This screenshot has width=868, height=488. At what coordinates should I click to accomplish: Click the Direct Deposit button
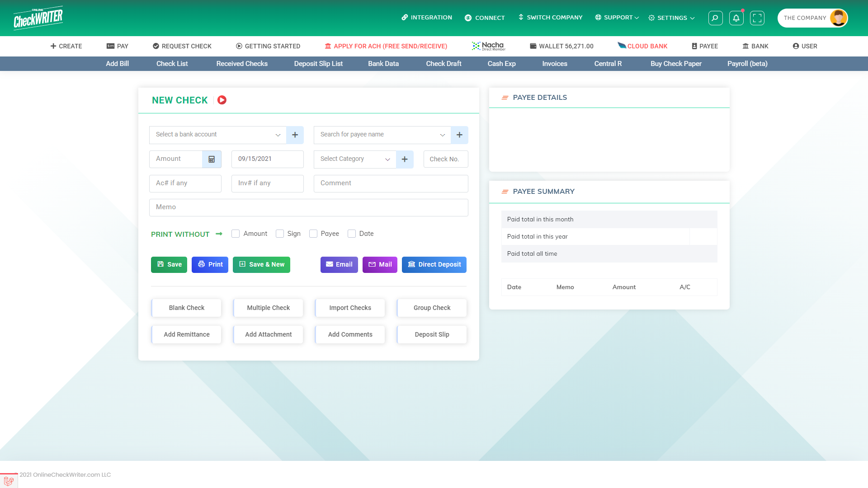pyautogui.click(x=434, y=265)
